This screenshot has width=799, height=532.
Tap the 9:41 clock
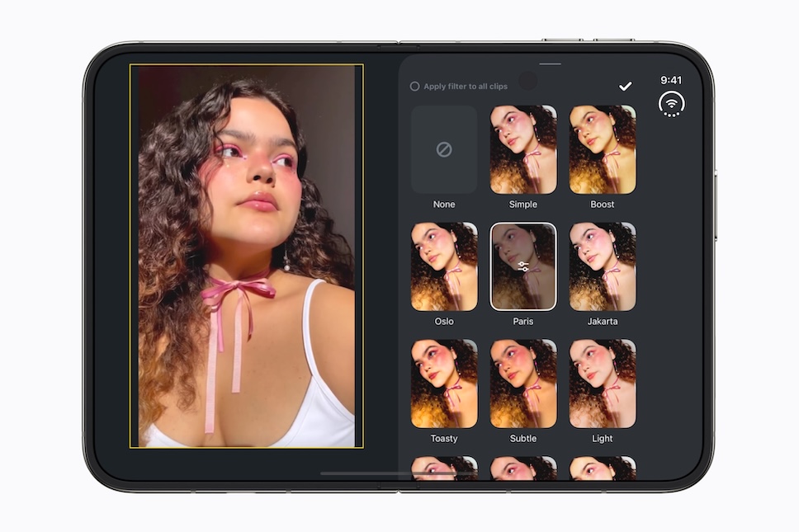(x=671, y=80)
